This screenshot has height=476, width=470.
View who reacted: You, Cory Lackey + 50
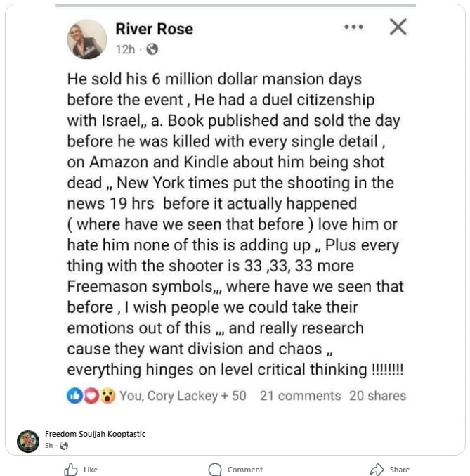(183, 396)
